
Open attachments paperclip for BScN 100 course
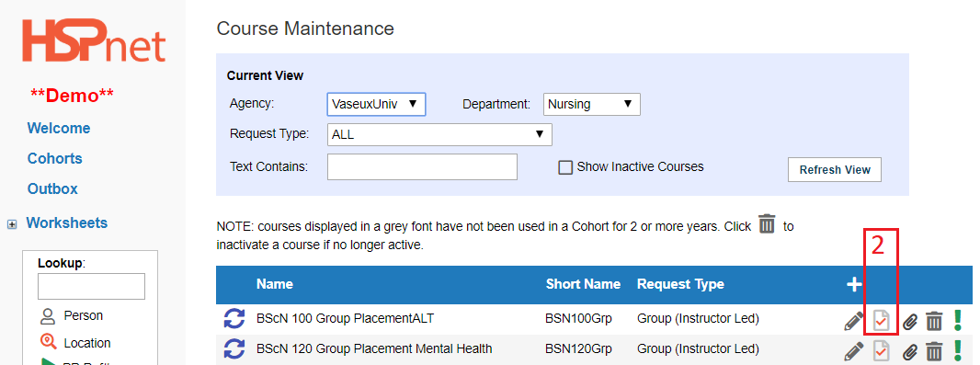[911, 321]
